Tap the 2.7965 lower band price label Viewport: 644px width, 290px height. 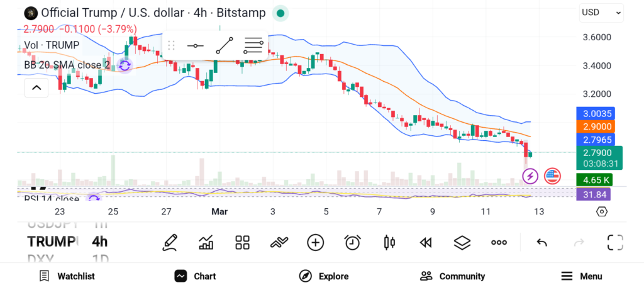click(x=596, y=140)
